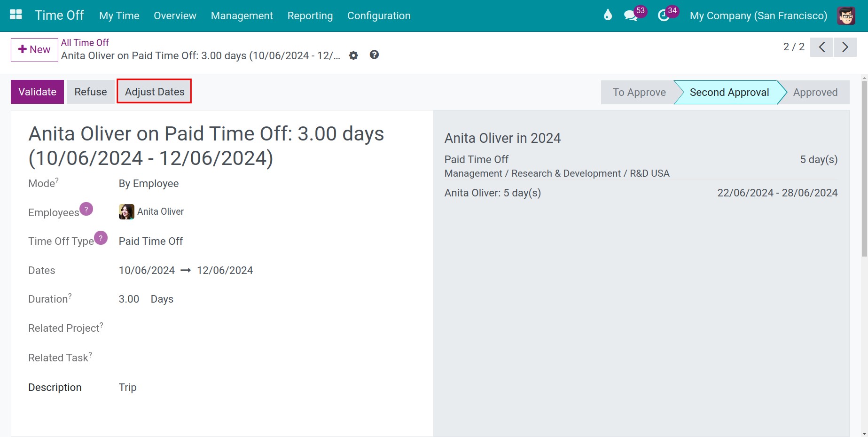Screen dimensions: 868x437
Task: Open the My Time menu
Action: click(119, 16)
